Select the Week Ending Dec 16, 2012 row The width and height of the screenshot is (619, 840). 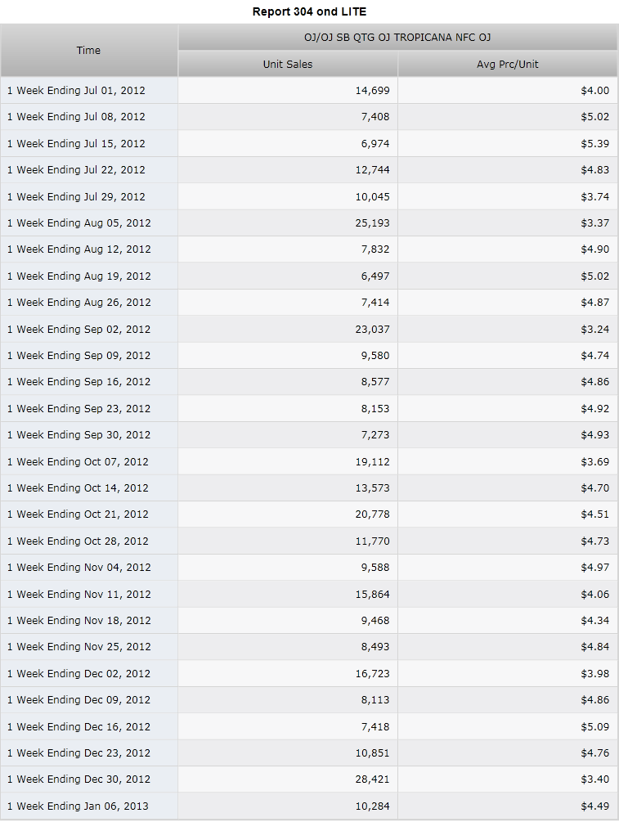309,726
